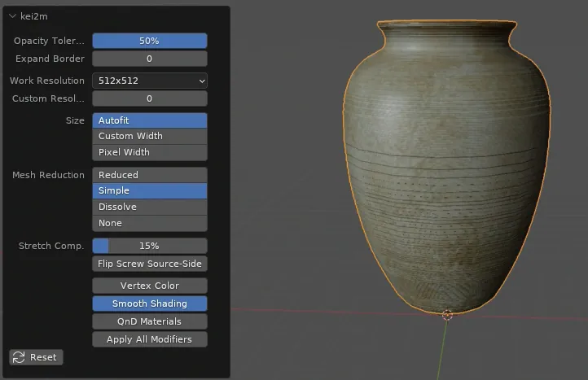Set Mesh Reduction to None
Viewport: 588px width, 380px height.
click(x=150, y=223)
